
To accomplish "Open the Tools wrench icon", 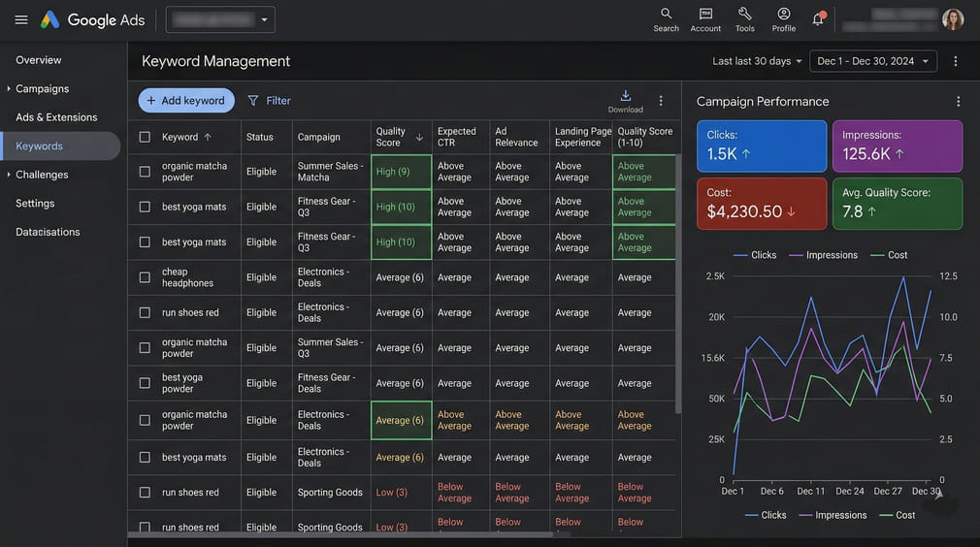I will (x=744, y=15).
